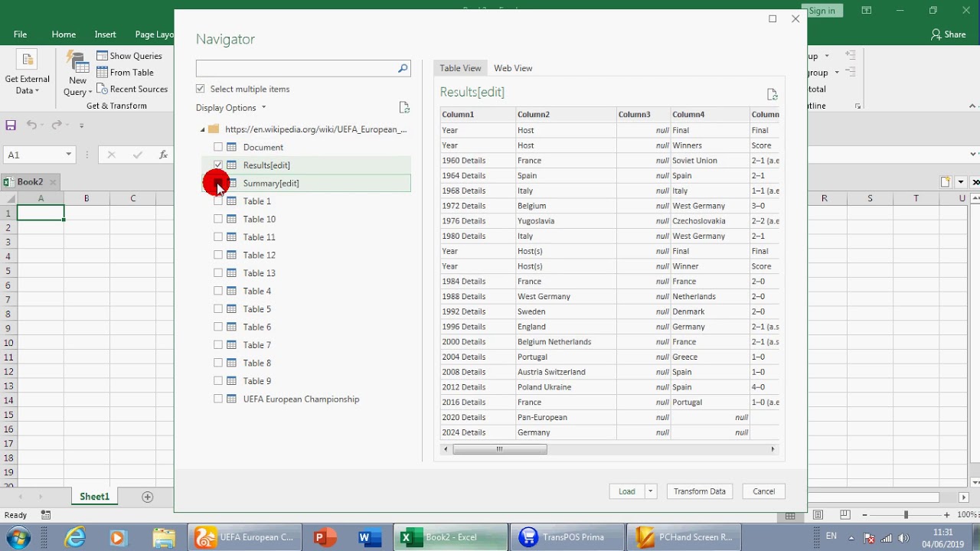Check the UEFA European Championship checkbox
The image size is (980, 551).
pos(218,399)
